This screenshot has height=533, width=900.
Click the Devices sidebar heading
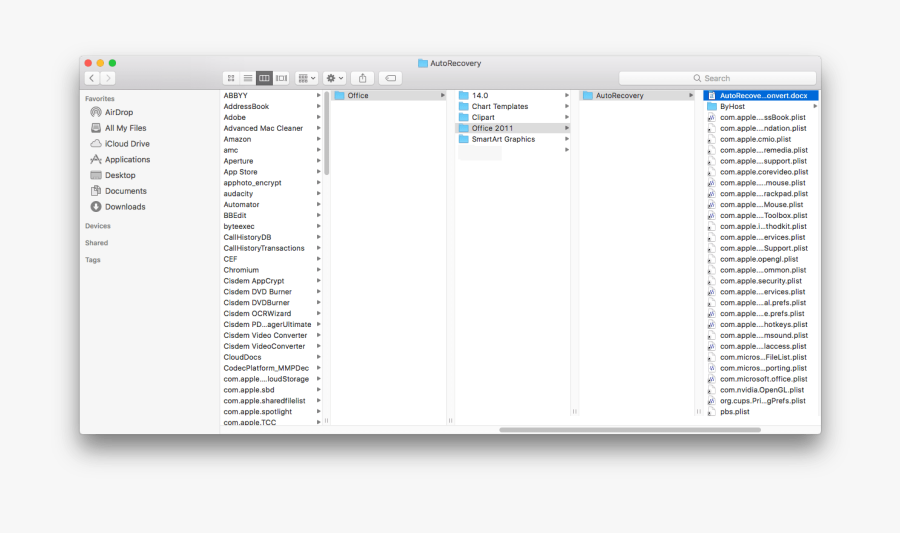pyautogui.click(x=98, y=226)
